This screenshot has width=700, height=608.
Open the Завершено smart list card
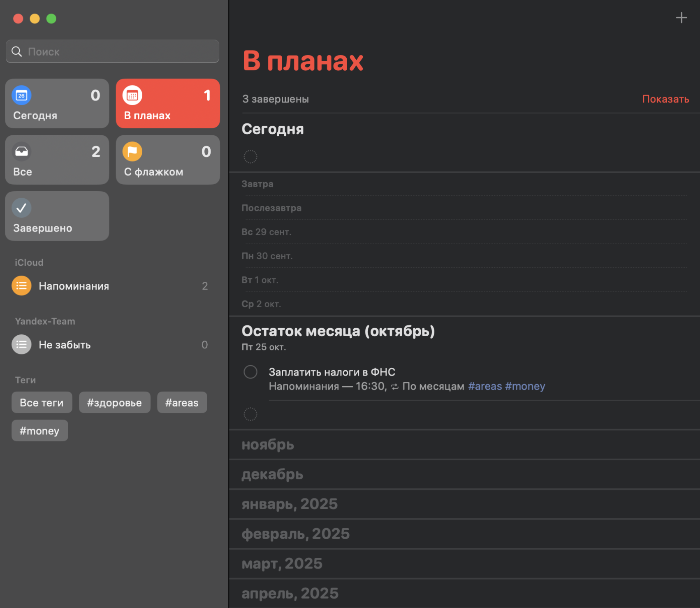pyautogui.click(x=57, y=216)
